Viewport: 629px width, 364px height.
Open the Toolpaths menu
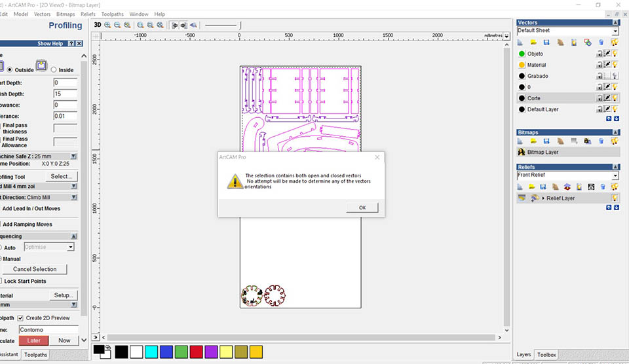[112, 14]
